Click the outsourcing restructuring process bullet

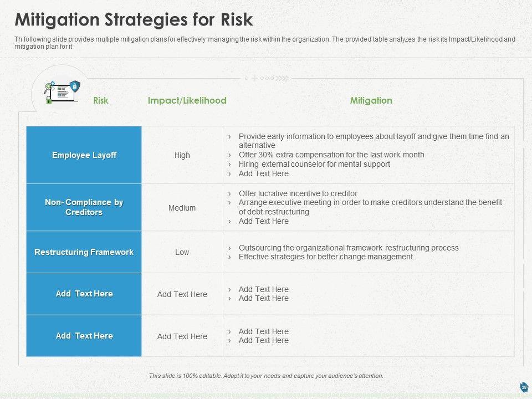[x=349, y=248]
